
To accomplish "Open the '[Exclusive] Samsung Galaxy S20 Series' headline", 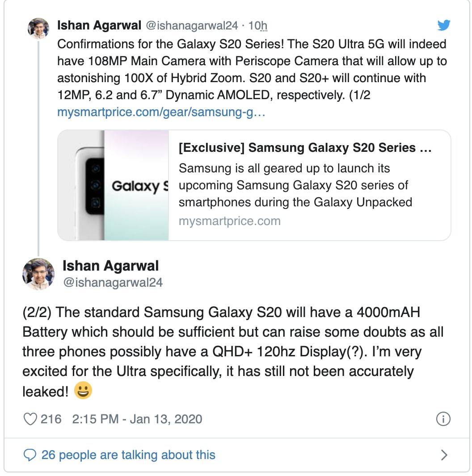I will (x=305, y=148).
